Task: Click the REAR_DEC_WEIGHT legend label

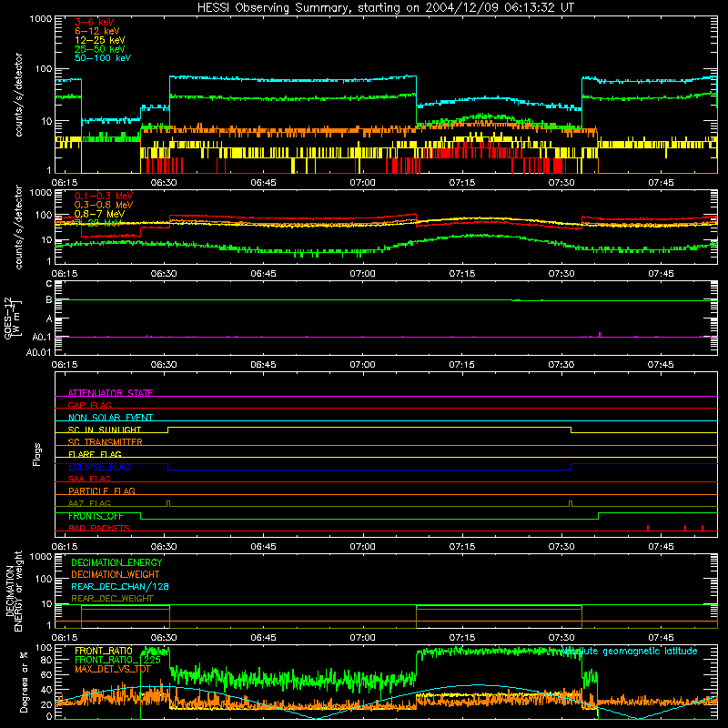Action: pyautogui.click(x=112, y=599)
